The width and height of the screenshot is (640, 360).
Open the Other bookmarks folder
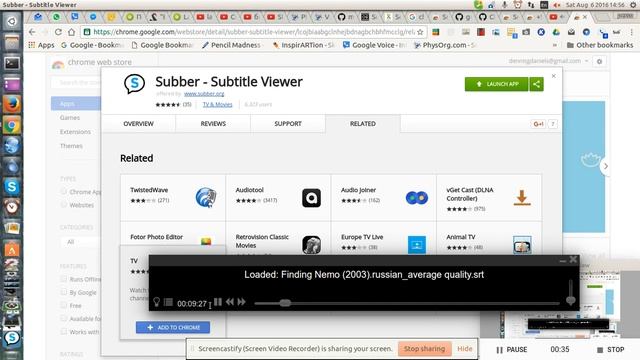point(600,45)
